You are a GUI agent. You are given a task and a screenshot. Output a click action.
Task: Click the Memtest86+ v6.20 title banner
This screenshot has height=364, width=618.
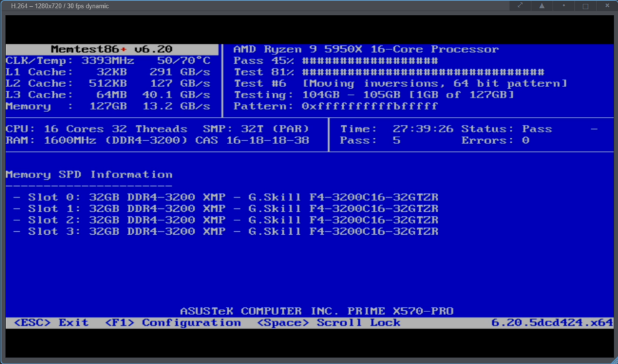pos(112,49)
